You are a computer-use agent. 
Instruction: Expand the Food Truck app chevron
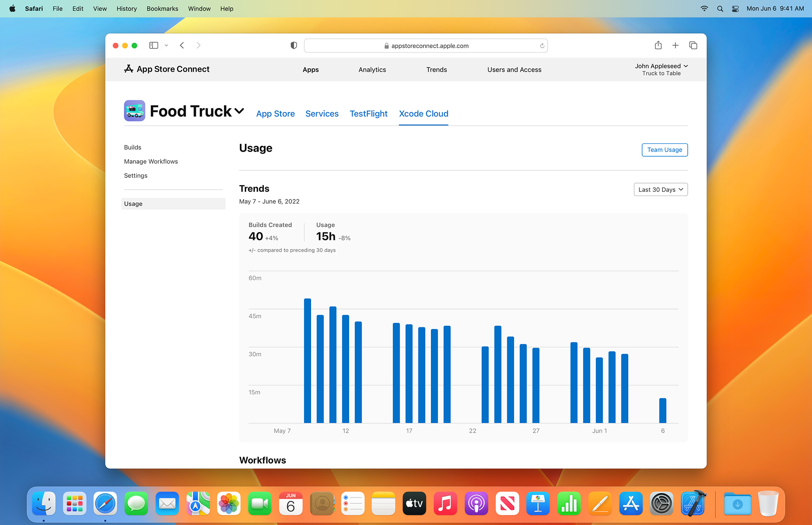click(239, 111)
